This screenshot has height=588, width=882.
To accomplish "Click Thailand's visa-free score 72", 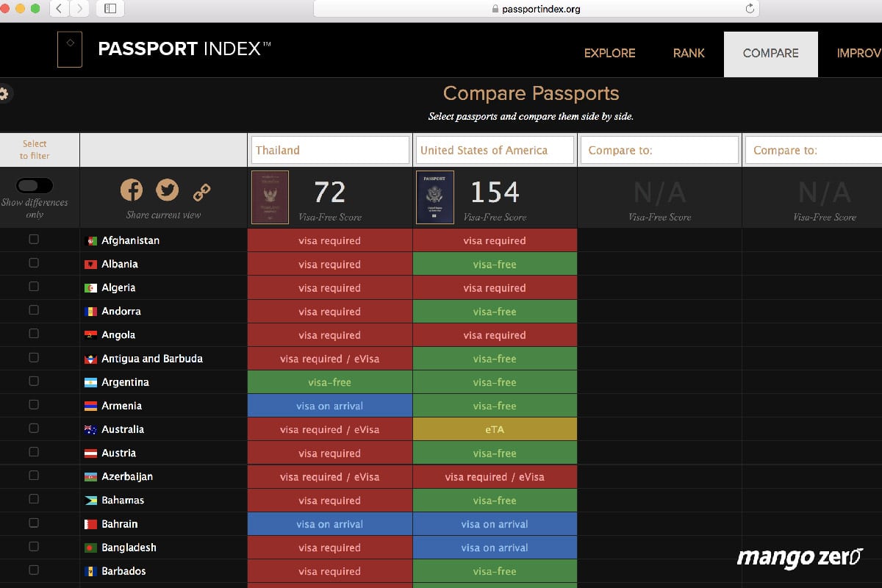I will click(329, 193).
